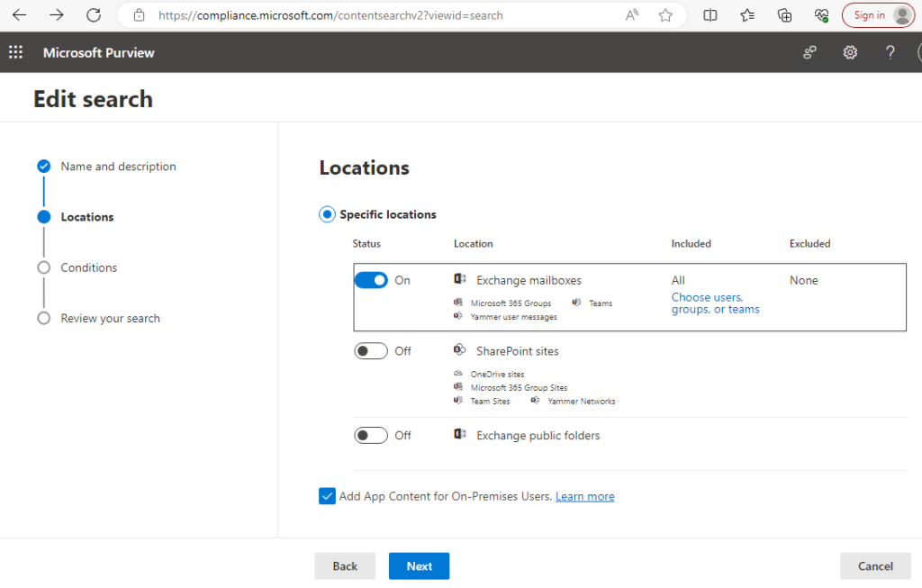Click Choose users, groups, or teams link
The image size is (922, 588).
click(x=716, y=303)
